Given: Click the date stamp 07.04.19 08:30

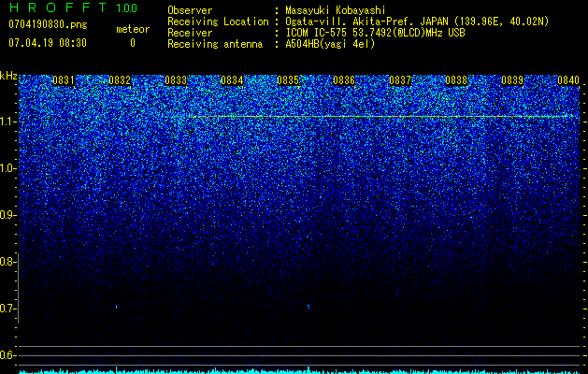Looking at the screenshot, I should pyautogui.click(x=48, y=43).
